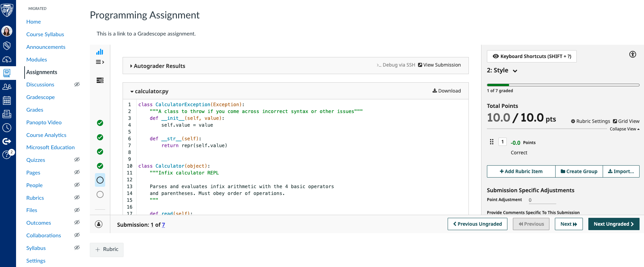644x267 pixels.
Task: Toggle visibility eye next to Quizzes
Action: [77, 159]
